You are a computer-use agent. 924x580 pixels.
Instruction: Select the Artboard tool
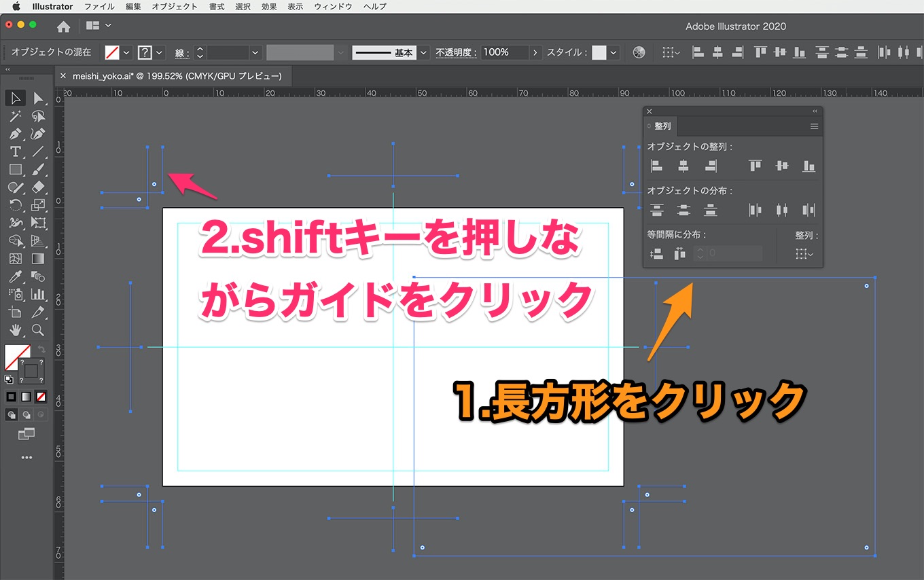pos(16,312)
